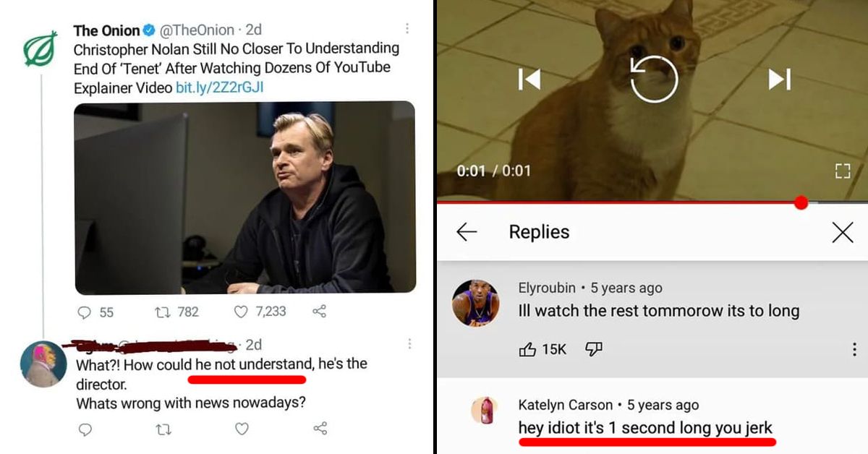Click the red video progress scrubber
The height and width of the screenshot is (454, 868).
801,203
